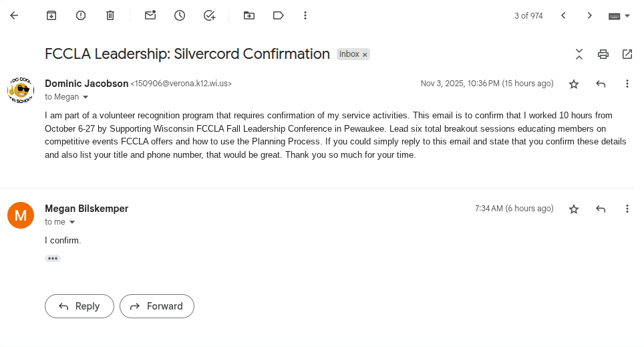This screenshot has width=644, height=347.
Task: Open conversation in a new window
Action: coord(627,54)
